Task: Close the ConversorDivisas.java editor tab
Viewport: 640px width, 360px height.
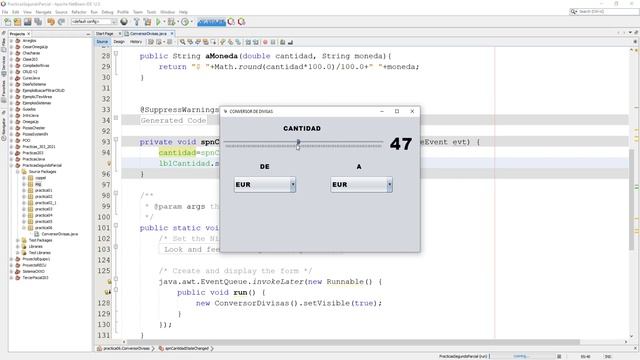Action: click(172, 33)
